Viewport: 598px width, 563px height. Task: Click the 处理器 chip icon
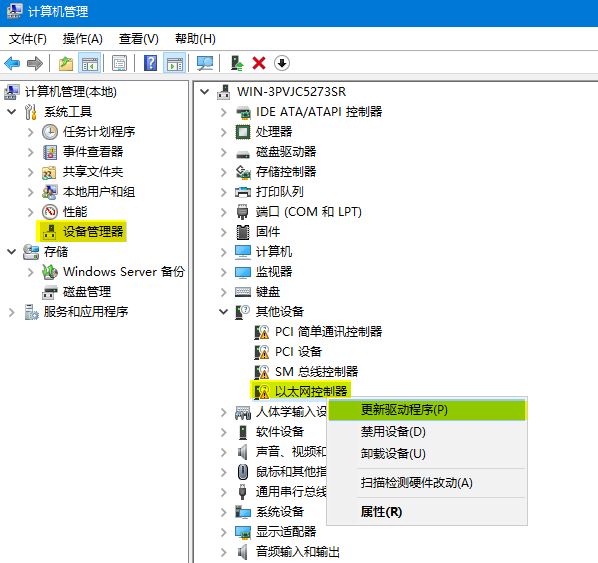pos(243,132)
